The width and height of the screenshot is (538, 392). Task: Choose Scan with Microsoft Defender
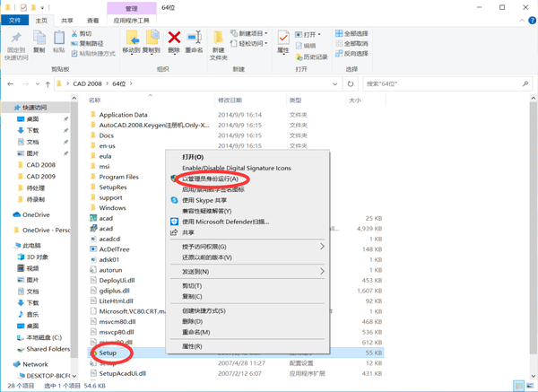(225, 222)
